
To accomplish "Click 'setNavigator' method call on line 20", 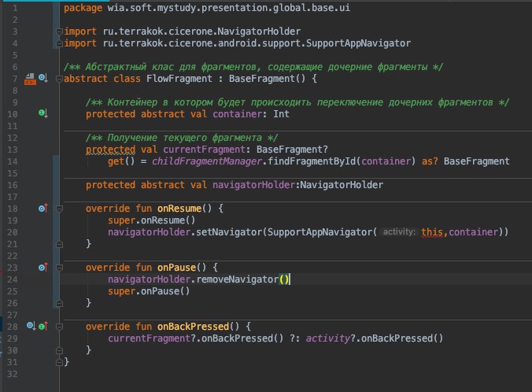I will coord(229,232).
